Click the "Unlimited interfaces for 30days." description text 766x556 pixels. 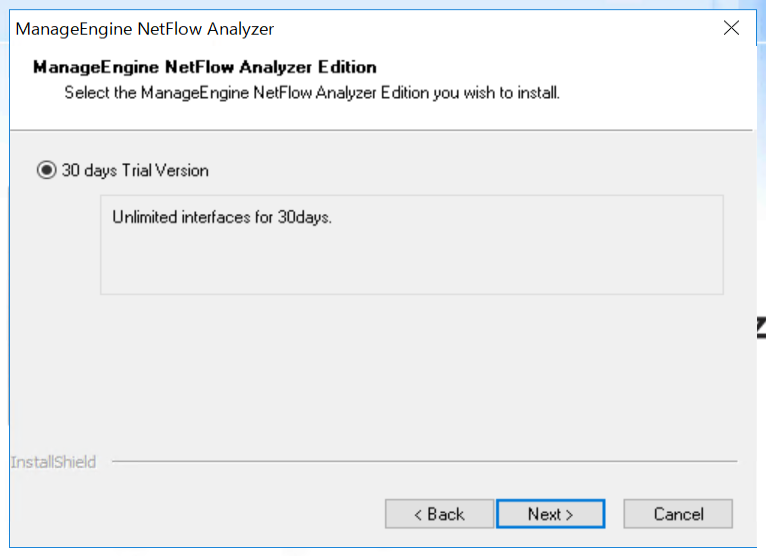[x=221, y=217]
